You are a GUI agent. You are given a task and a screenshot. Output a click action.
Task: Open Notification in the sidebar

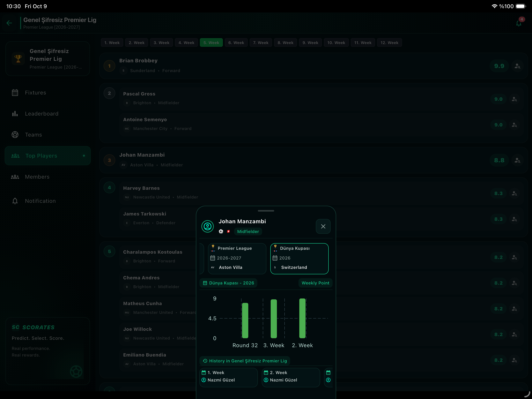(x=48, y=201)
